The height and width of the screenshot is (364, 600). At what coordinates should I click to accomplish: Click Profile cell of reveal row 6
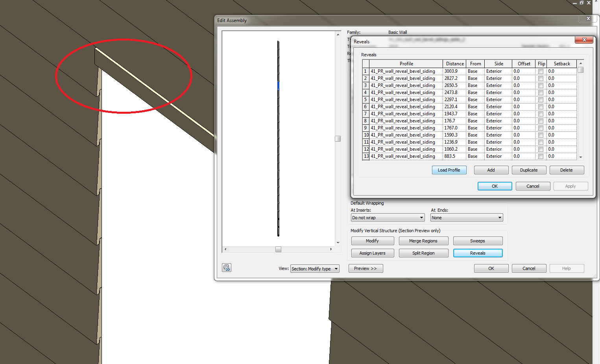coord(406,107)
